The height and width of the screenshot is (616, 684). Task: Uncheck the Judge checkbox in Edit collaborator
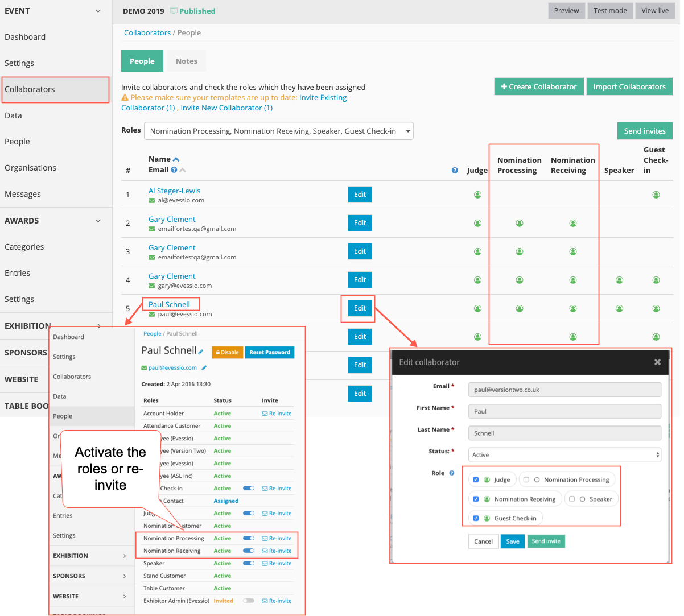click(476, 479)
